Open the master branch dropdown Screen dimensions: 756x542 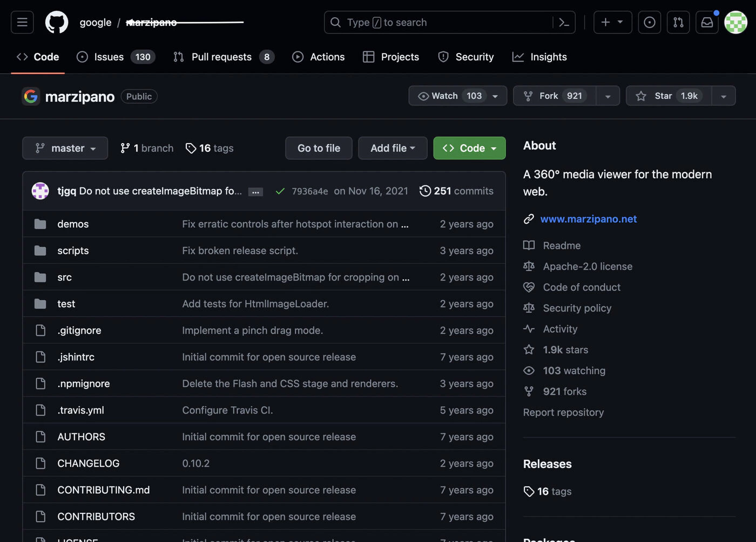[x=65, y=148]
